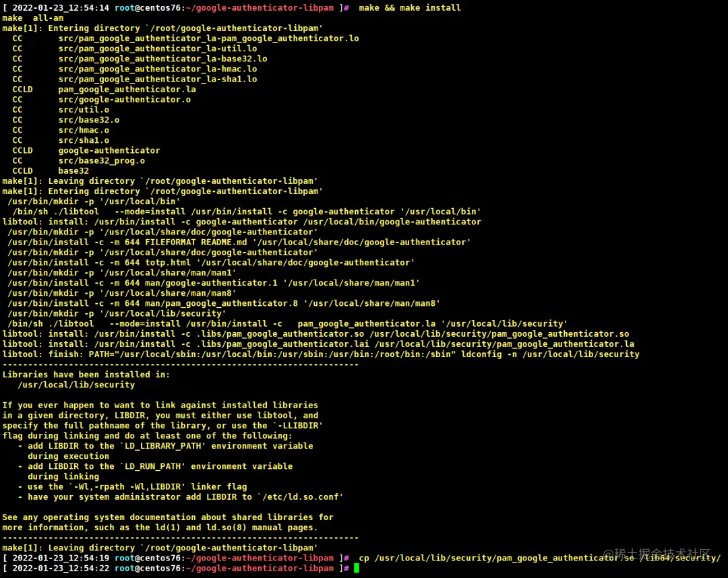
Task: Click the src/base32_prog.o line
Action: point(78,161)
